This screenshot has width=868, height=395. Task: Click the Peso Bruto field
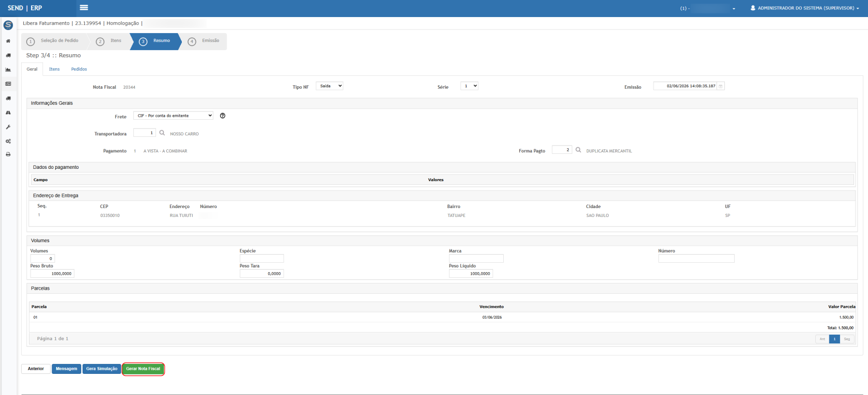tap(52, 274)
